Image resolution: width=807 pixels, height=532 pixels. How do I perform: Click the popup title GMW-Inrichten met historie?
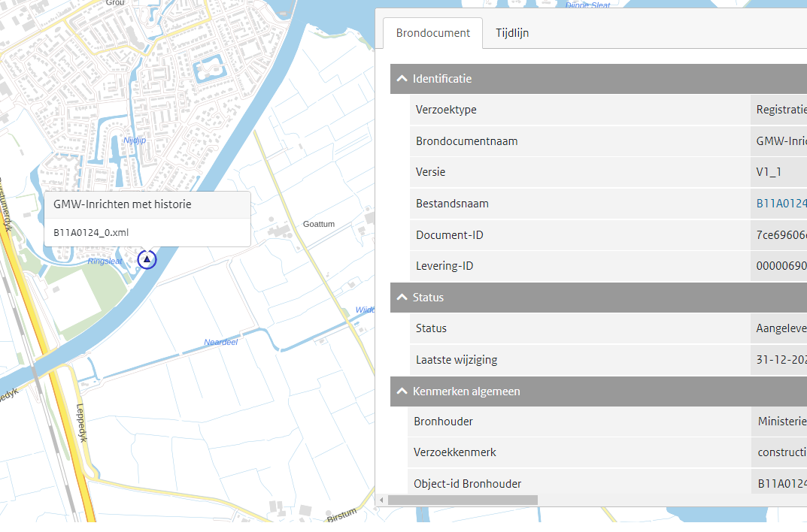click(123, 204)
